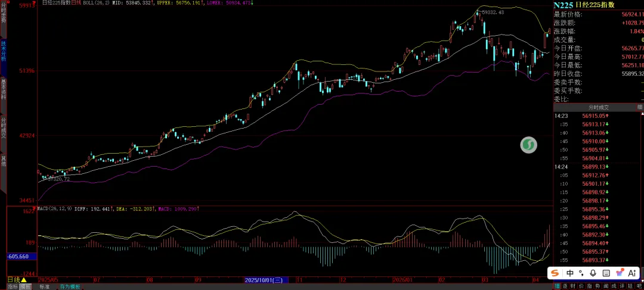Select the 闻 tab at bottom right
The image size is (644, 290).
[606, 286]
